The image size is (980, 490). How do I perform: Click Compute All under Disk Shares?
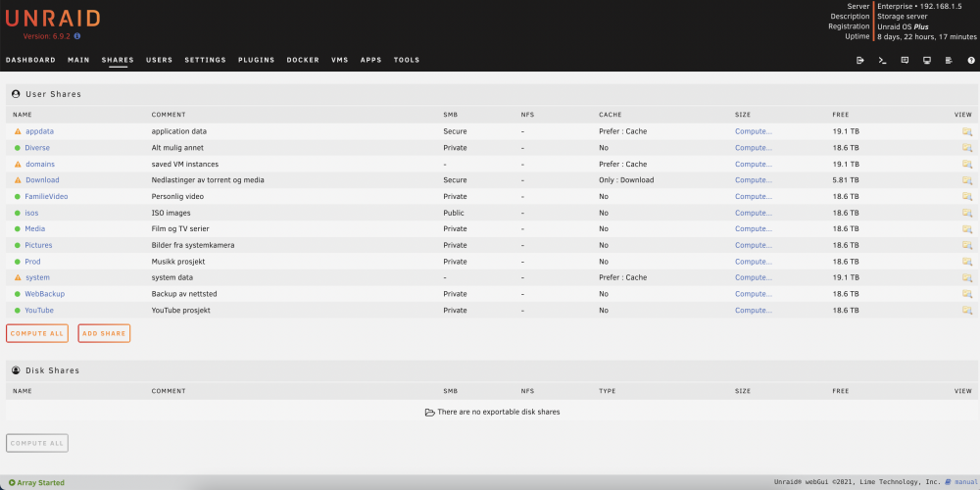[x=37, y=443]
